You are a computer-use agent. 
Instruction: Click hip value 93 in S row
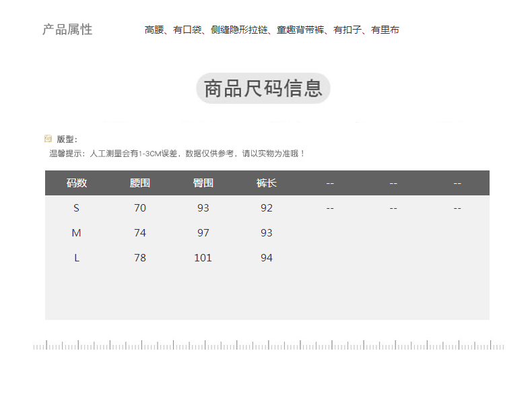203,207
